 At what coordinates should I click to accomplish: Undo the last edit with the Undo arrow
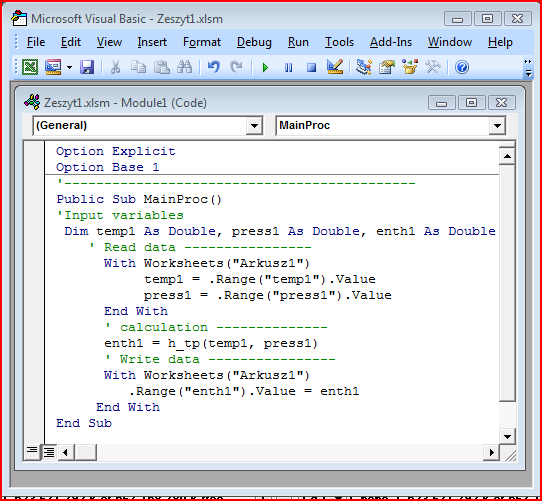pyautogui.click(x=214, y=67)
